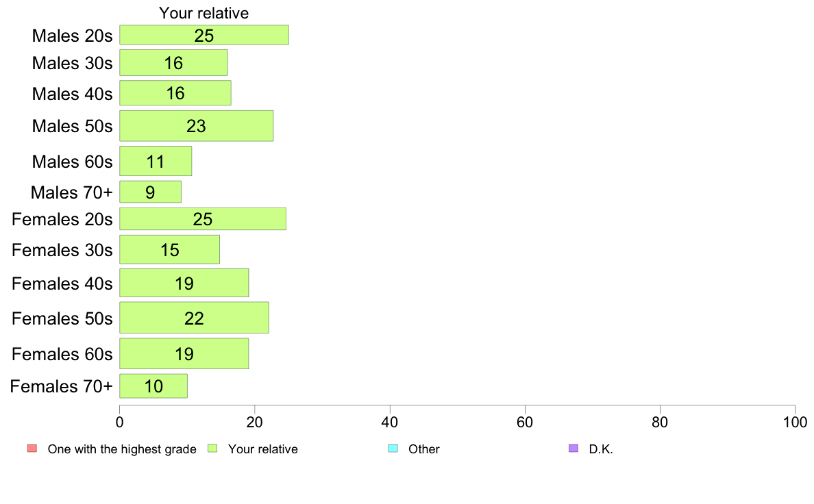Select the Females 70+ bar showing 10
The width and height of the screenshot is (814, 504).
[153, 386]
